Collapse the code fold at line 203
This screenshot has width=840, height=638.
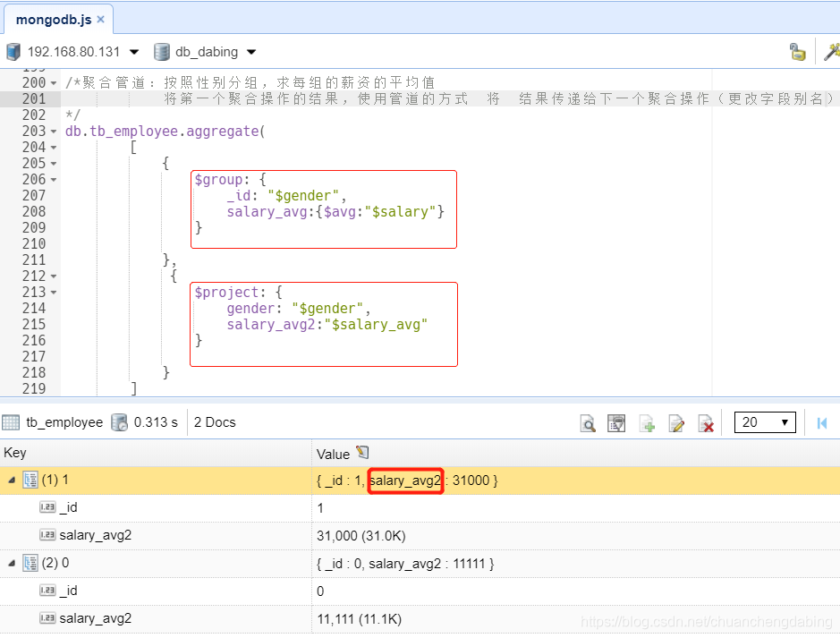[x=54, y=132]
